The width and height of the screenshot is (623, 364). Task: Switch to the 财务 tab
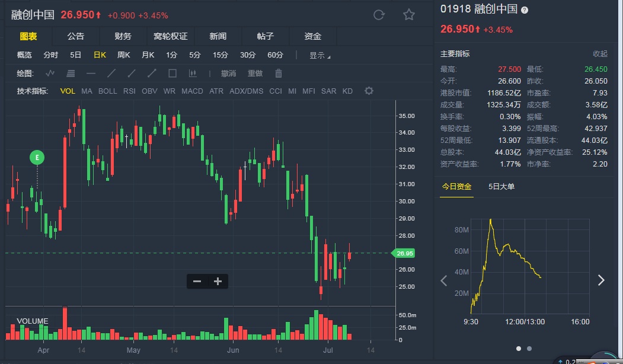tap(123, 36)
